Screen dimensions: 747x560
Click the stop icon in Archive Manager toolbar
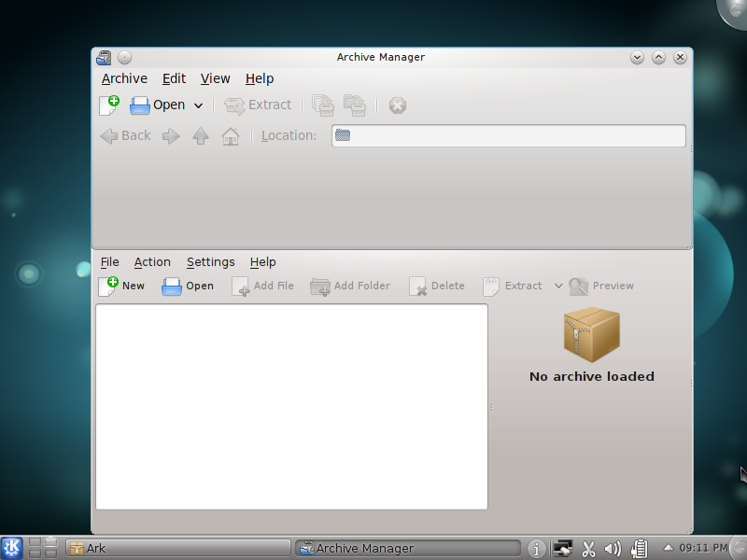(x=398, y=105)
